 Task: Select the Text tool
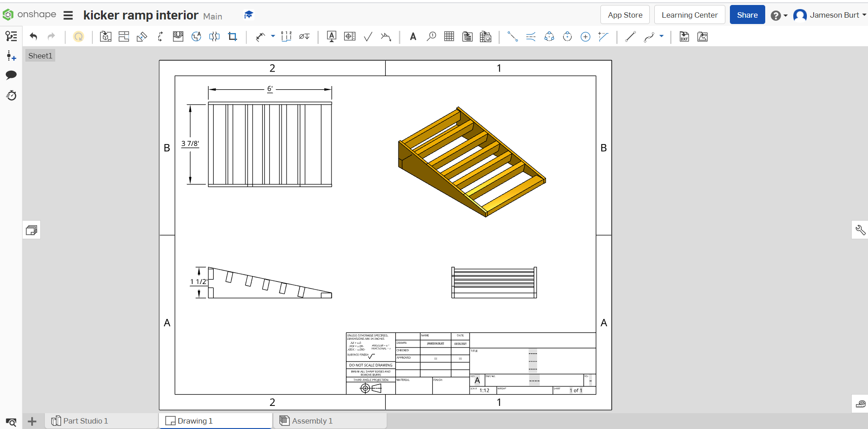pos(412,37)
